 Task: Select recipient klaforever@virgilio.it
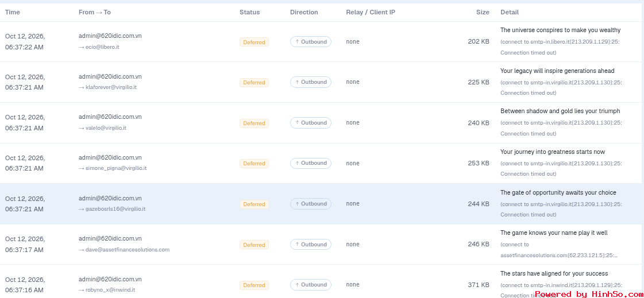pyautogui.click(x=111, y=87)
